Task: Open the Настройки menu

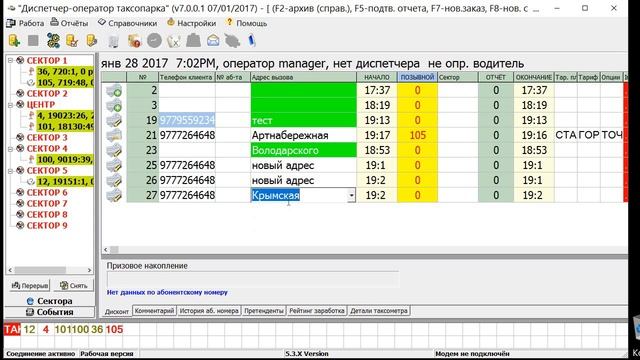Action: click(x=191, y=23)
